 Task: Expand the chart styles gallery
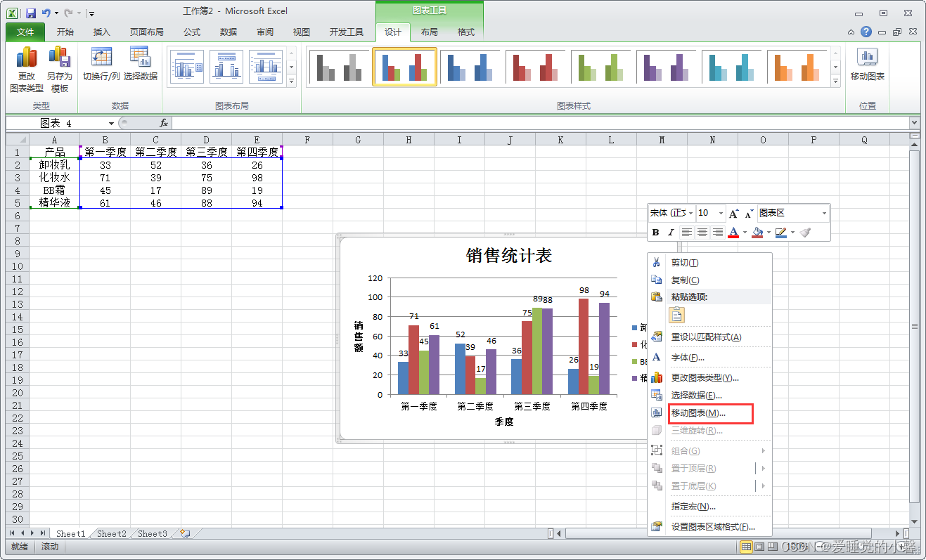(836, 82)
